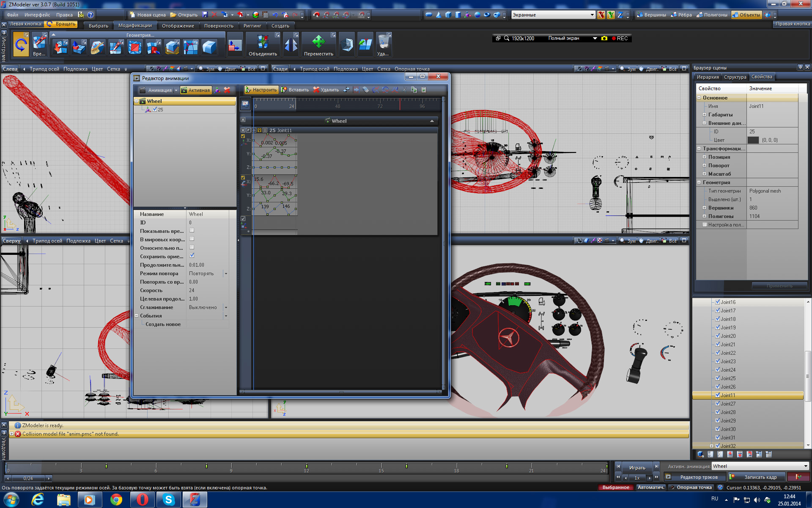The height and width of the screenshot is (508, 812).
Task: Open the Режим повтора dropdown
Action: pos(226,273)
